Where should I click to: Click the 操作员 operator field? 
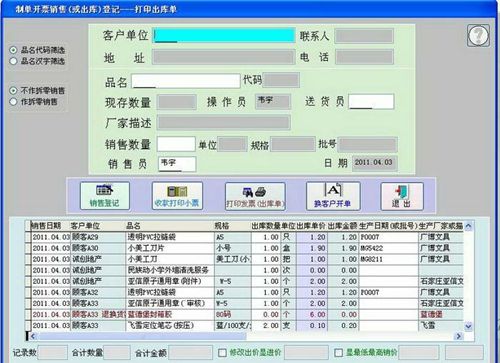point(273,102)
